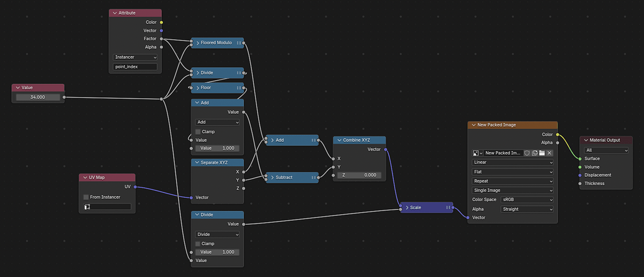Open the Linear interpolation dropdown
The image size is (644, 277).
coord(513,162)
